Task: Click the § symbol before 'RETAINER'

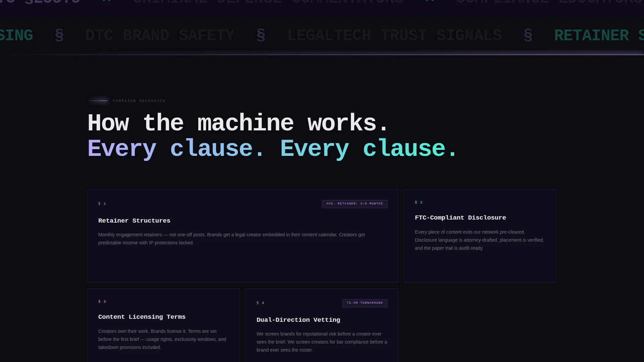Action: 528,35
